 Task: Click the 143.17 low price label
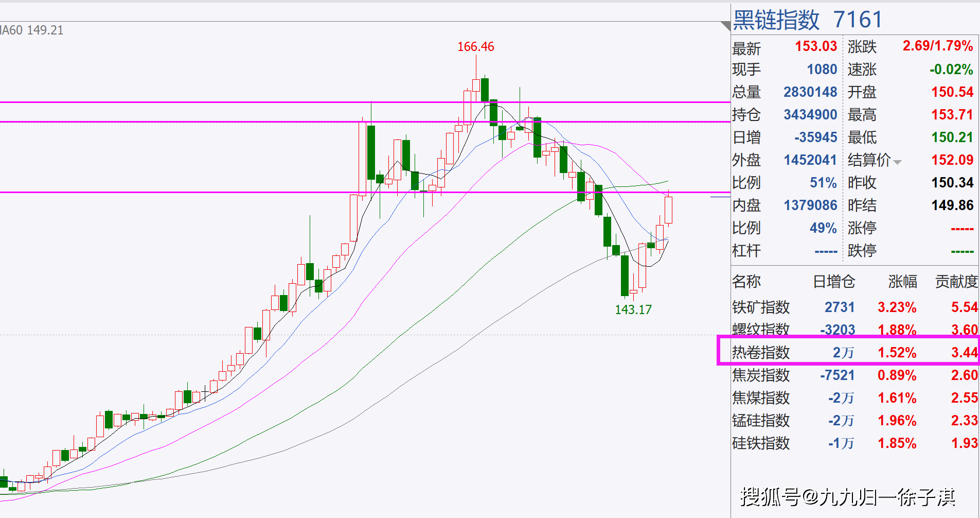click(x=633, y=309)
